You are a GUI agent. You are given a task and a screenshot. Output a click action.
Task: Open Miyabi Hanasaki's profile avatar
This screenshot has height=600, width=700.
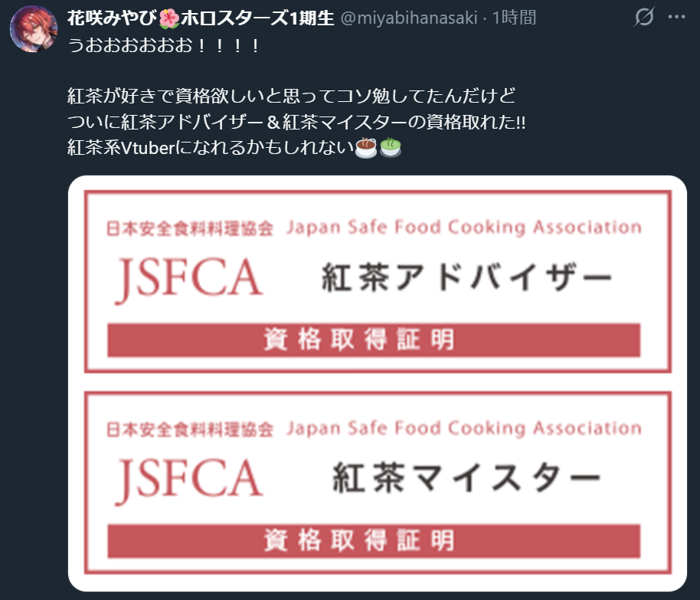34,29
